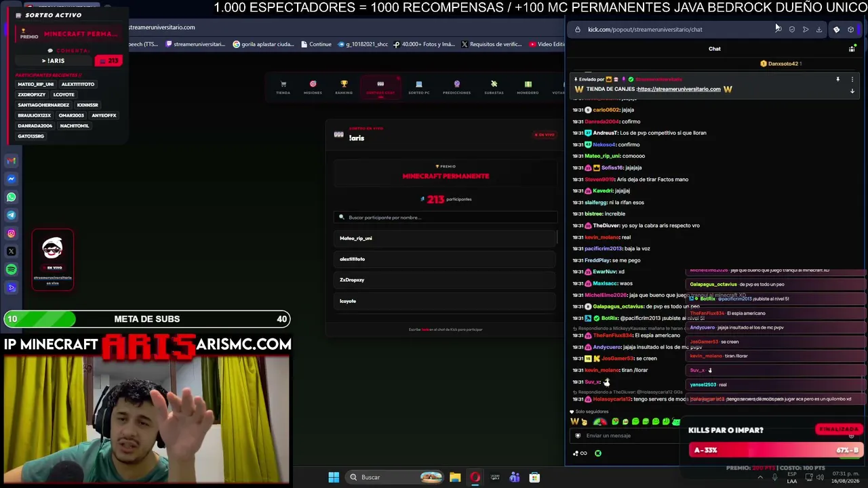The height and width of the screenshot is (488, 868).
Task: Open the taskbar clock and date
Action: point(846,477)
